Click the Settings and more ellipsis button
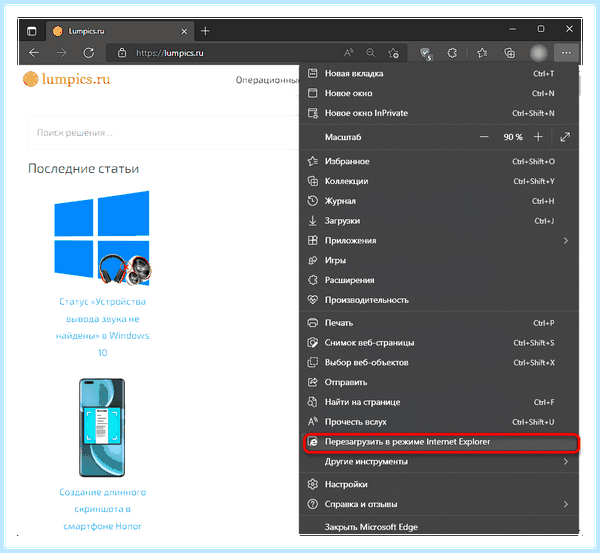 pyautogui.click(x=566, y=53)
